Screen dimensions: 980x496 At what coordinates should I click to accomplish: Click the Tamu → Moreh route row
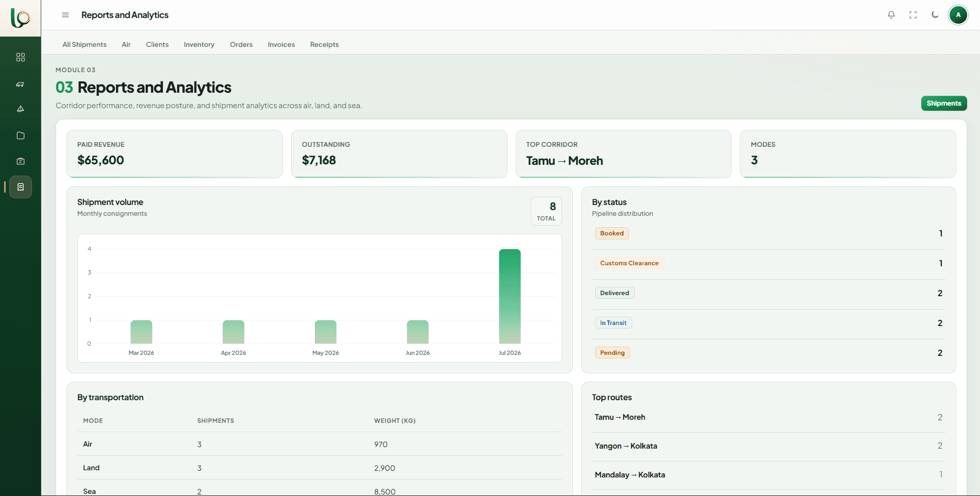[769, 418]
